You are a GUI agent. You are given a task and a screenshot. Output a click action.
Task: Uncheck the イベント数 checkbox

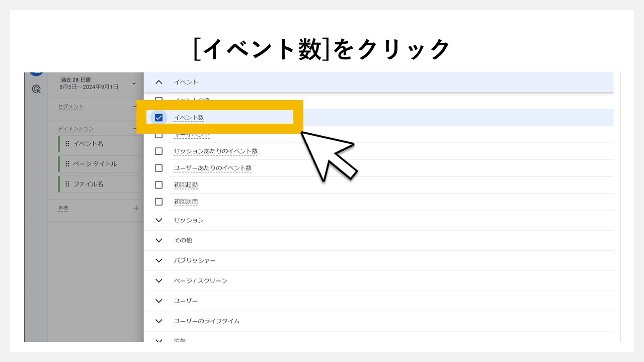pos(159,117)
